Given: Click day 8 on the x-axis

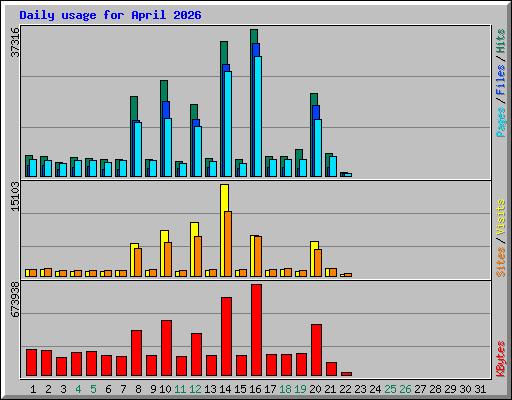Looking at the screenshot, I should pos(138,389).
